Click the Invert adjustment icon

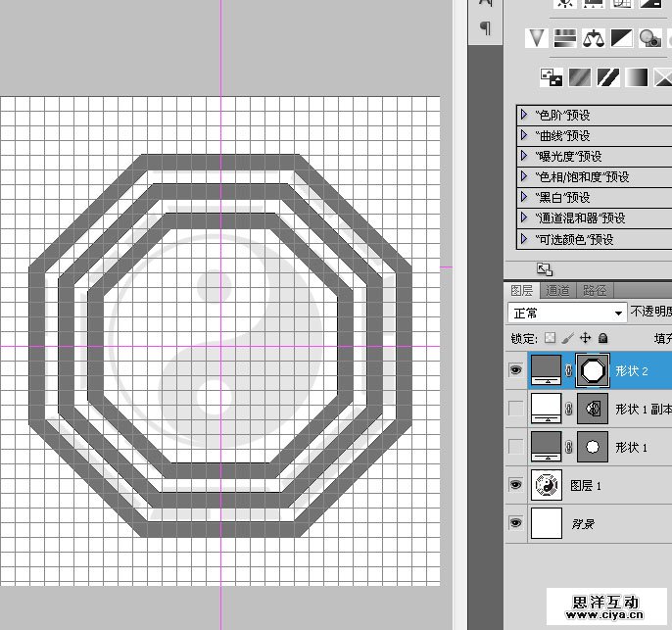pos(552,76)
